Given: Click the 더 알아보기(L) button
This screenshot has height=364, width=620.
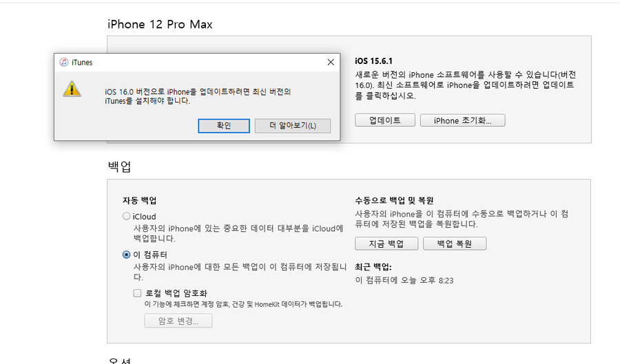Looking at the screenshot, I should (293, 126).
